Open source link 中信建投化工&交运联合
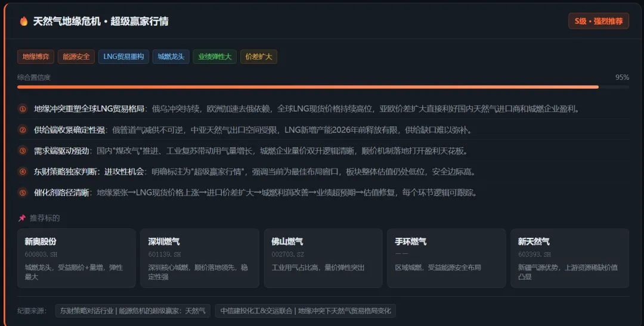Screen dimensions: 644x326 click(305, 311)
